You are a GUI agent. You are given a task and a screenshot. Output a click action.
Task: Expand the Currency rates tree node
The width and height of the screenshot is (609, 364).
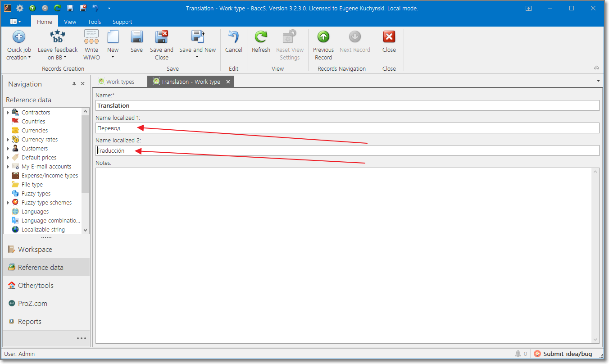[8, 139]
